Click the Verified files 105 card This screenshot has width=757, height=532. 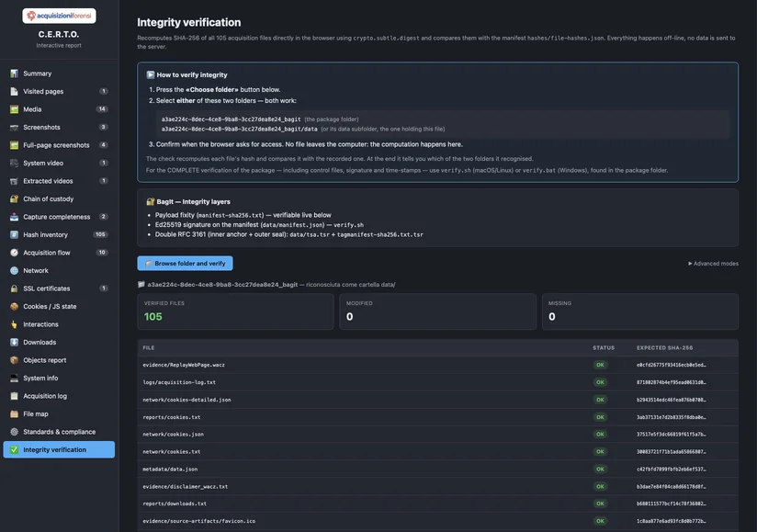(235, 311)
